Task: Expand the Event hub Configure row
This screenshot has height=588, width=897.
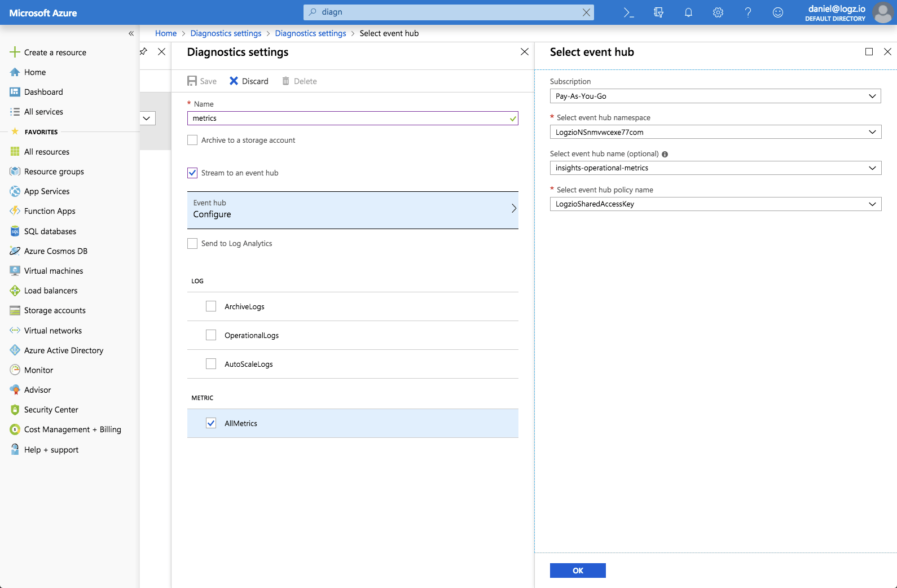Action: [353, 210]
